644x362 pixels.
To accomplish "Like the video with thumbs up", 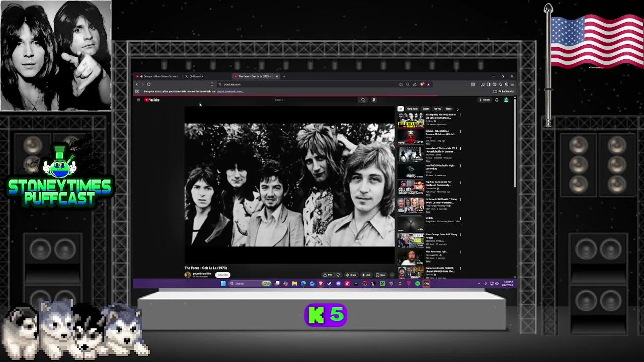I will coord(328,275).
